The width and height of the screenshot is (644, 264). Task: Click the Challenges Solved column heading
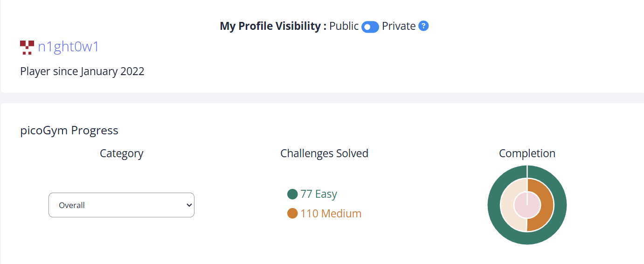[x=324, y=153]
